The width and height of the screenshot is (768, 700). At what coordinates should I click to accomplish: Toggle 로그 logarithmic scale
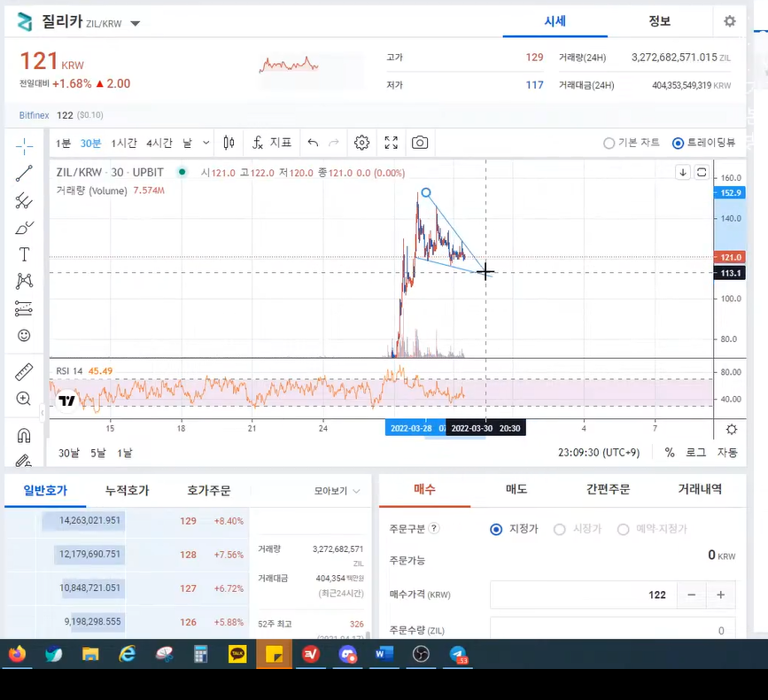click(x=695, y=453)
